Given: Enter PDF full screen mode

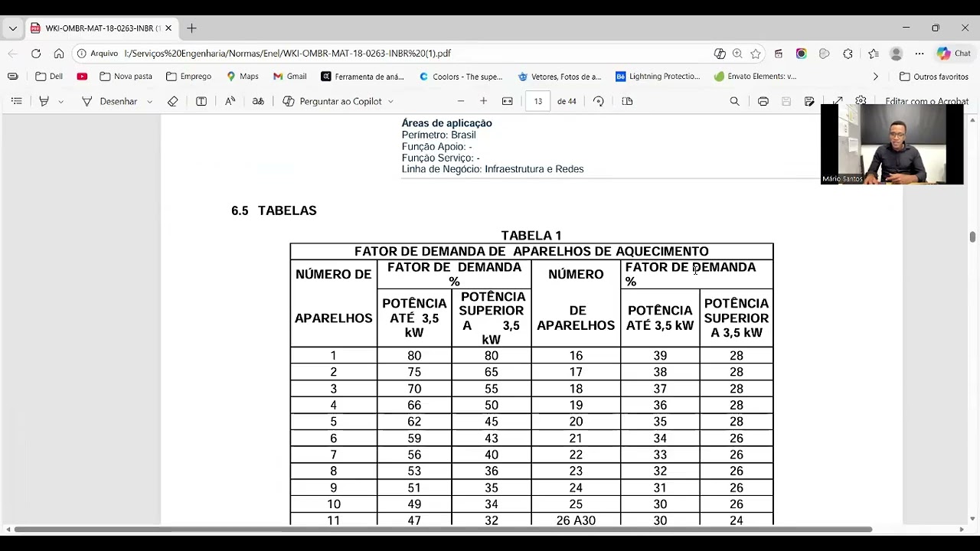Looking at the screenshot, I should 838,101.
